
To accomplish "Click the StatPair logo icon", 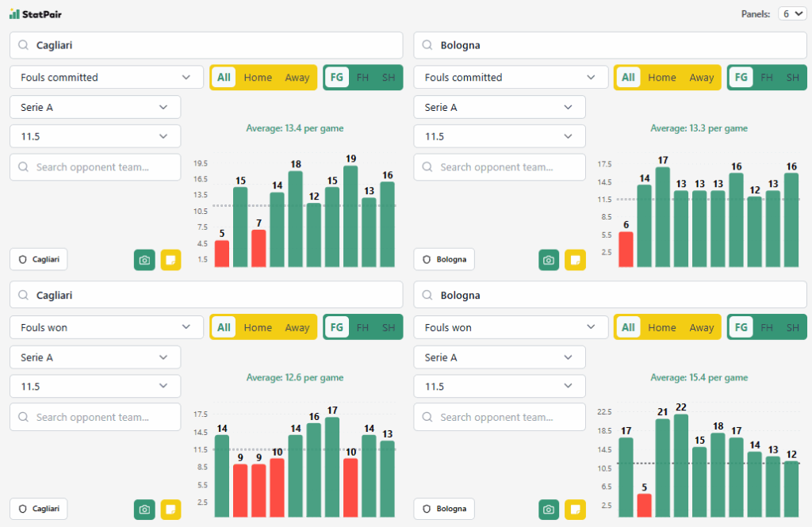I will pyautogui.click(x=14, y=13).
